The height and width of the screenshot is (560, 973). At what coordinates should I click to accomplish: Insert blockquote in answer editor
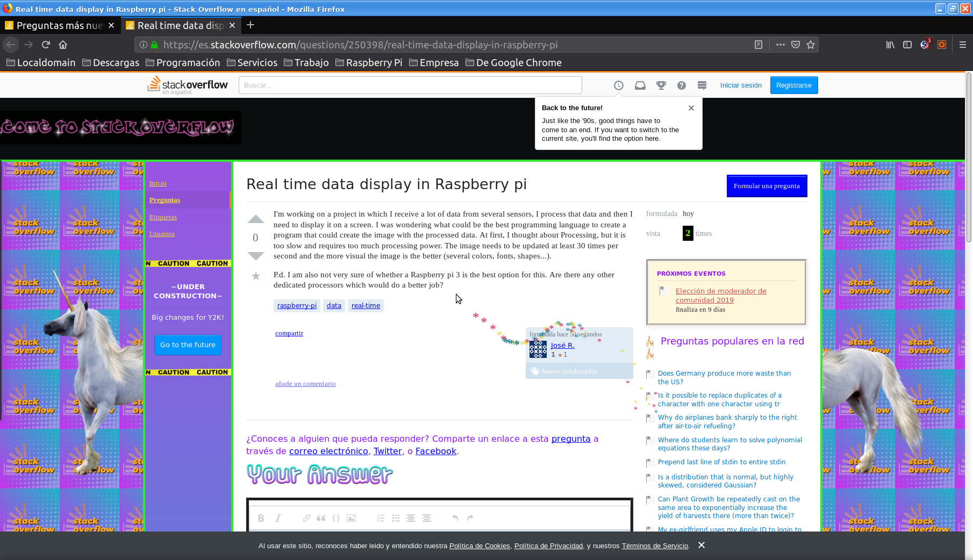click(x=321, y=518)
